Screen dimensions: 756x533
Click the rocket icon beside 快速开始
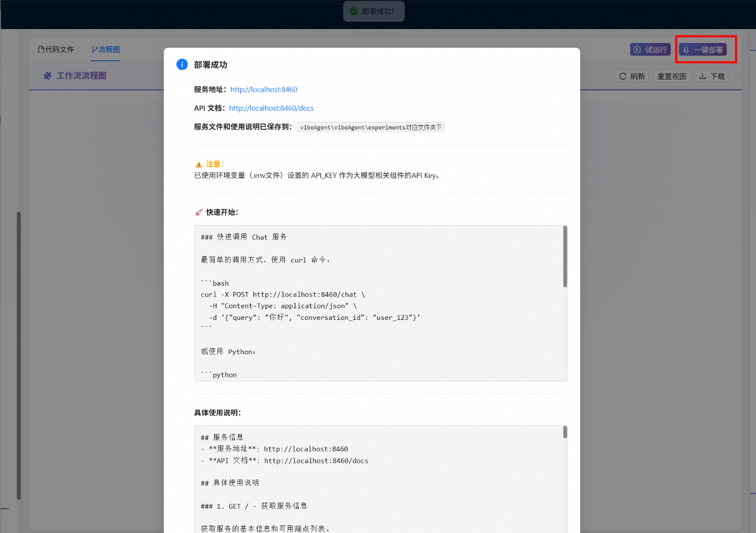point(198,213)
